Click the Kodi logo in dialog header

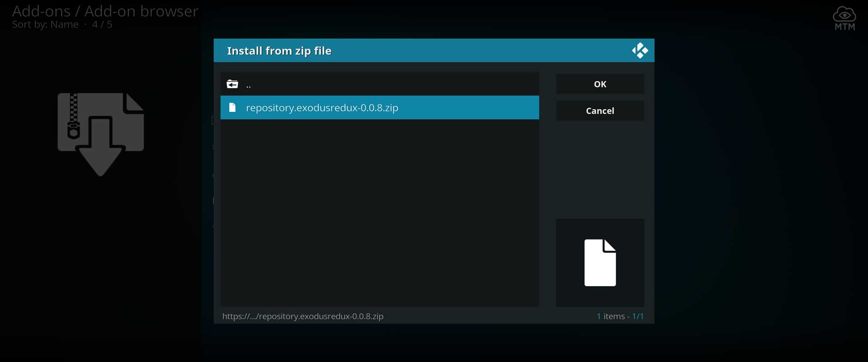(640, 51)
